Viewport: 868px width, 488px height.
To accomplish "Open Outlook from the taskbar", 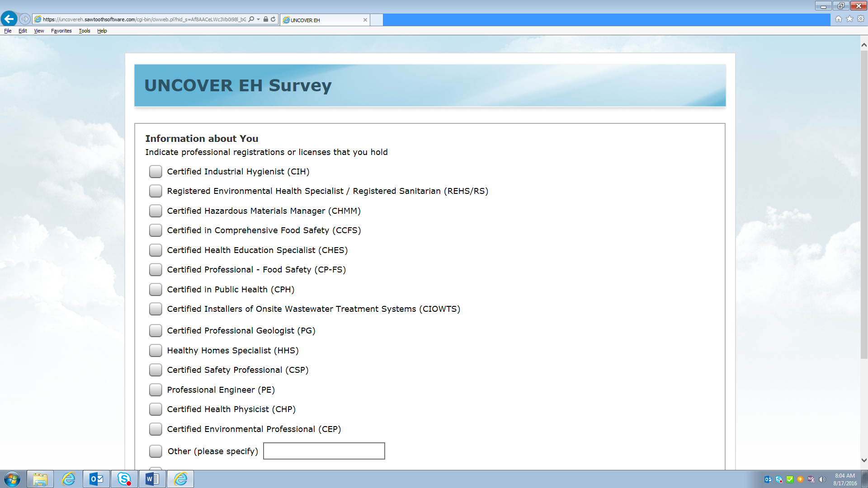I will (x=96, y=479).
